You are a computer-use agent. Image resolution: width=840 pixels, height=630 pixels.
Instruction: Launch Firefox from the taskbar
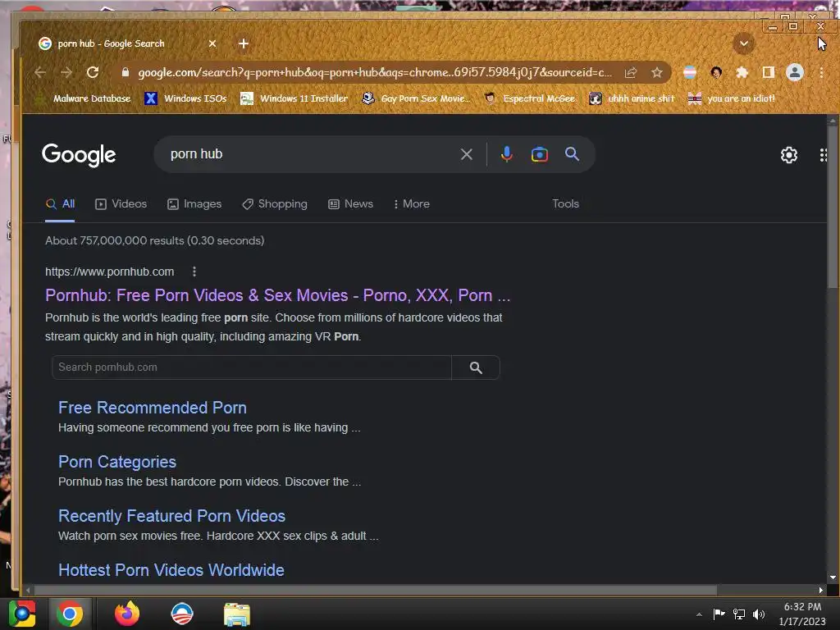click(127, 614)
